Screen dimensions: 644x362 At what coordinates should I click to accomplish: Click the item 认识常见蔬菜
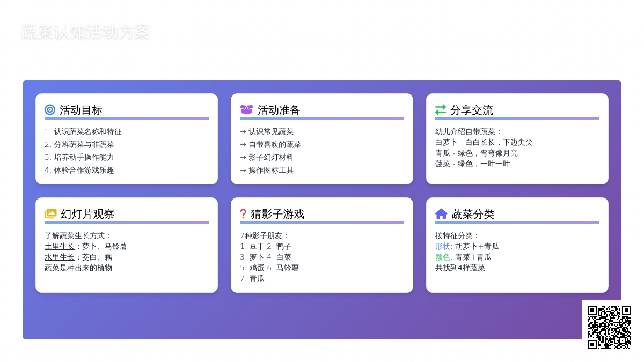point(271,131)
